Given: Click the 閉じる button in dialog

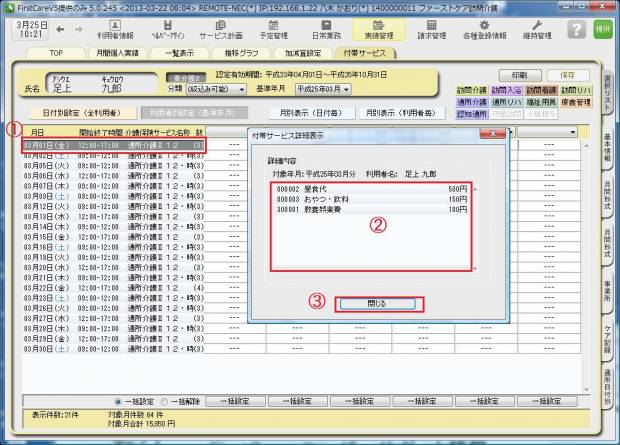Looking at the screenshot, I should [x=380, y=303].
